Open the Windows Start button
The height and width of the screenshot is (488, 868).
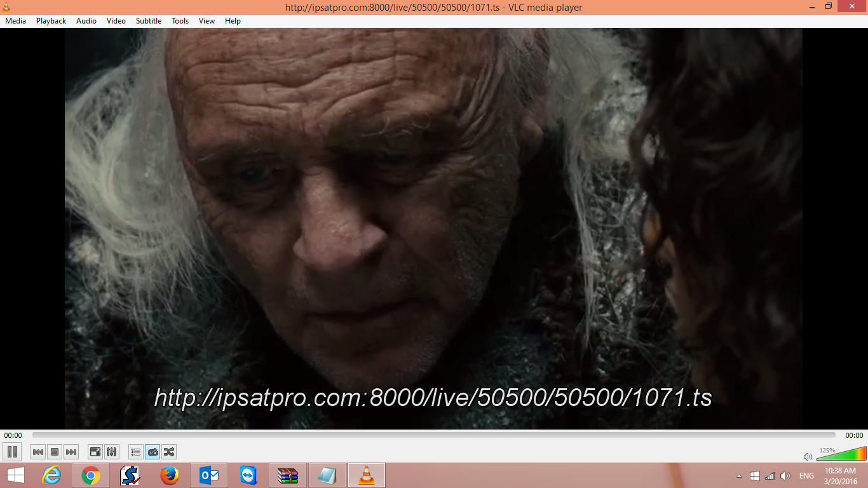(16, 475)
